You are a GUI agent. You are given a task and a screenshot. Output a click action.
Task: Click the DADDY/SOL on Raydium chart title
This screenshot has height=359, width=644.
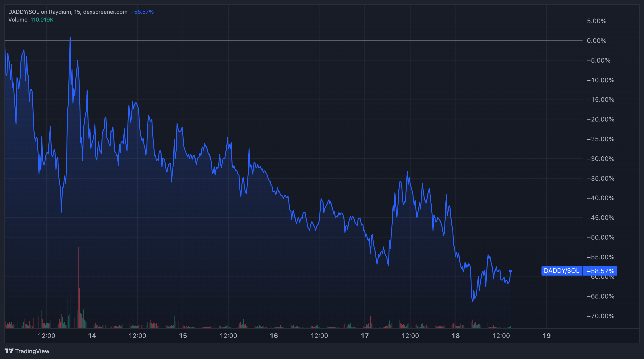67,12
